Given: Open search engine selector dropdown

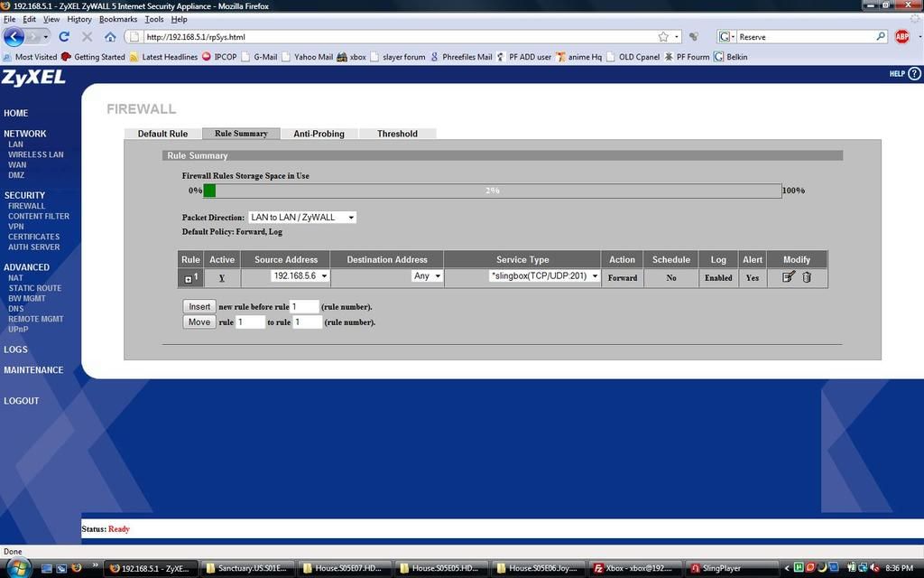Looking at the screenshot, I should (727, 36).
